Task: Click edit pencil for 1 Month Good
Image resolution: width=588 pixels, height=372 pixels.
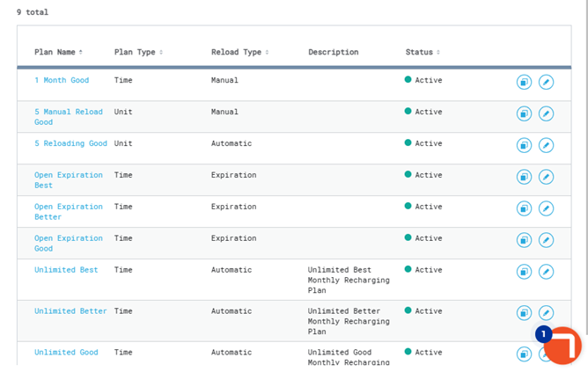Action: coord(546,82)
